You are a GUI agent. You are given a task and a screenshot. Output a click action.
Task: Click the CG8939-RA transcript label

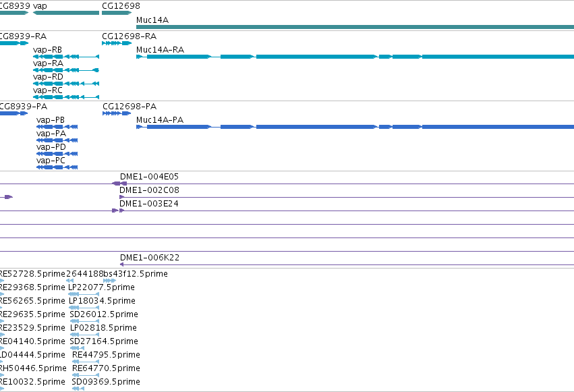tap(23, 36)
